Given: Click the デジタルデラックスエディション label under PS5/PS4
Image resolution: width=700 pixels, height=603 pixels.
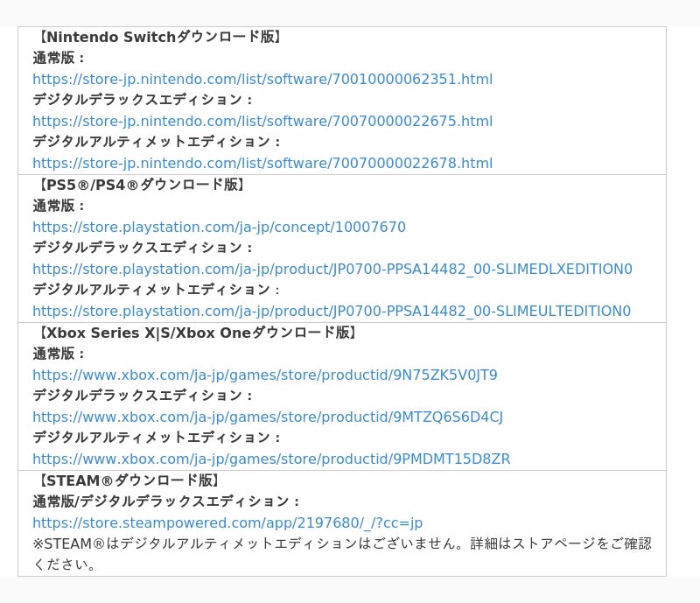Looking at the screenshot, I should click(143, 248).
